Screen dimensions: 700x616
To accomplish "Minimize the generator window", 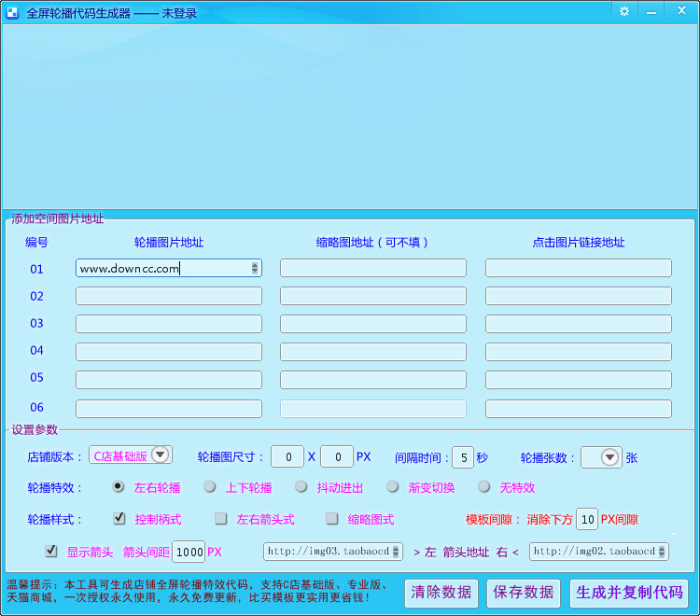I will point(651,11).
